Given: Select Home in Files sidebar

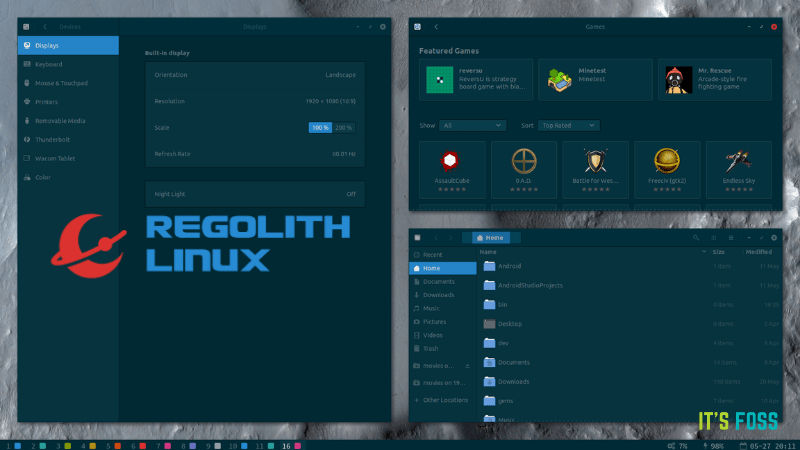Looking at the screenshot, I should click(443, 268).
